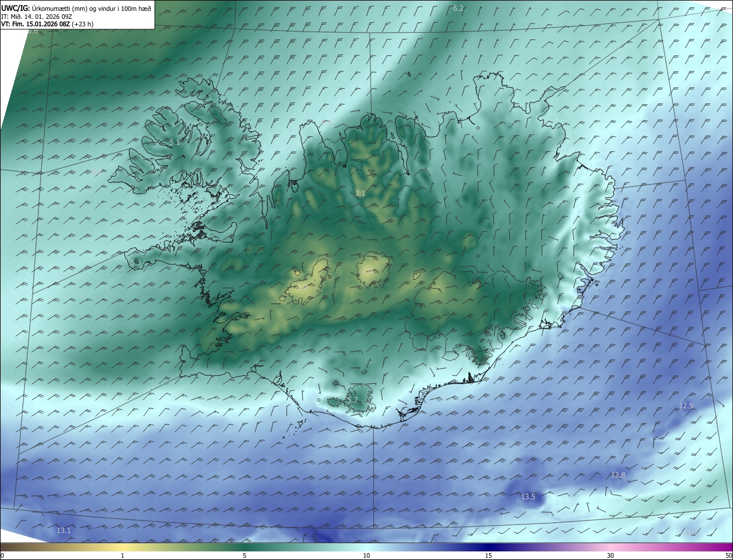Select the 5.1 value over the Westfjords
Image resolution: width=733 pixels, height=560 pixels.
[174, 142]
